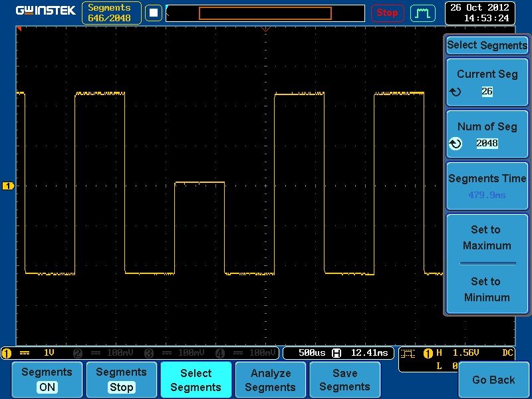Screen dimensions: 532x399
Task: Click the channel 2 100mV scale
Action: pos(120,353)
